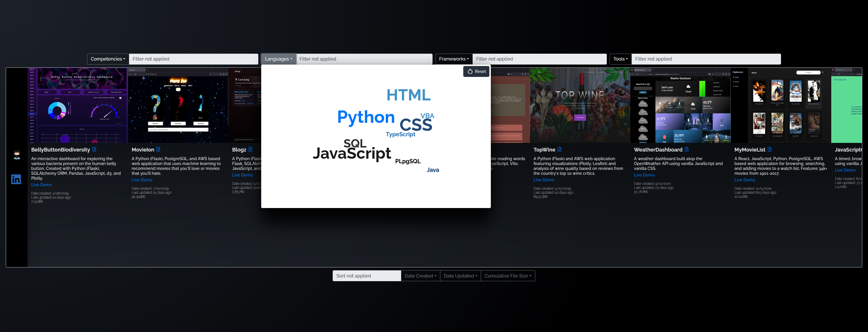
Task: Click the TypeScript word in the cloud
Action: pos(400,134)
